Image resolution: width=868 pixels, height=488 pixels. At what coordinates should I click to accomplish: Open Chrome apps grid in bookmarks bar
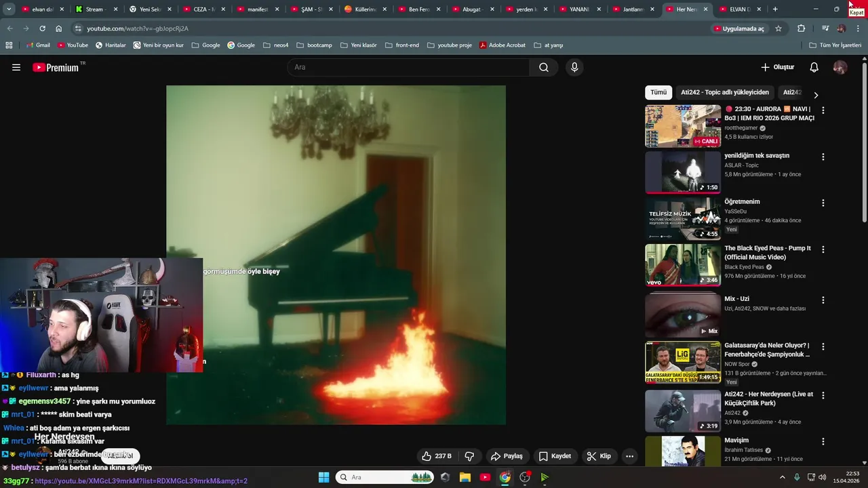pos(9,45)
